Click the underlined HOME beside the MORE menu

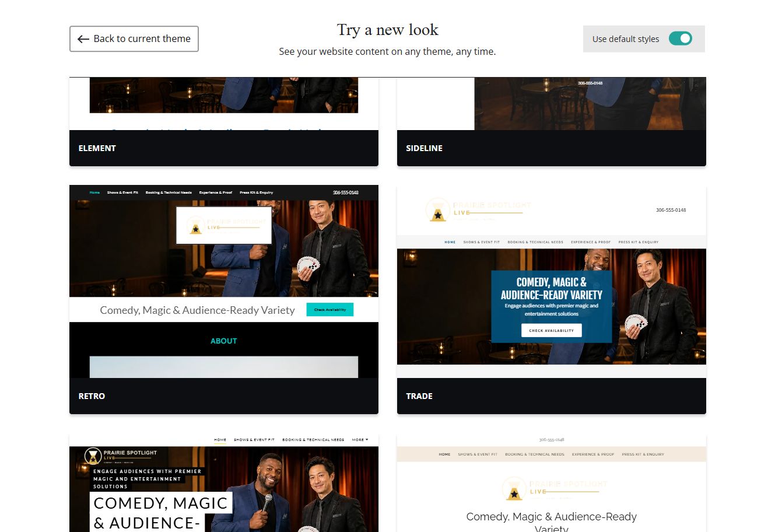(x=220, y=440)
